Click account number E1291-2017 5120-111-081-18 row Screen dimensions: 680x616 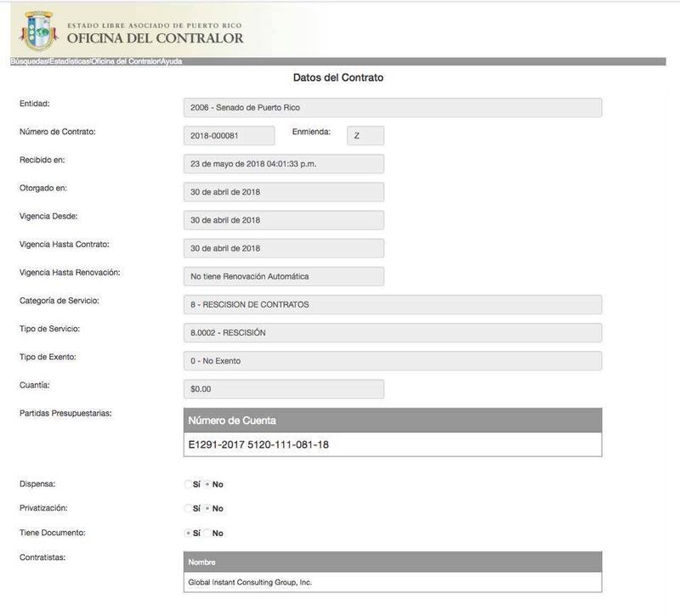[392, 444]
